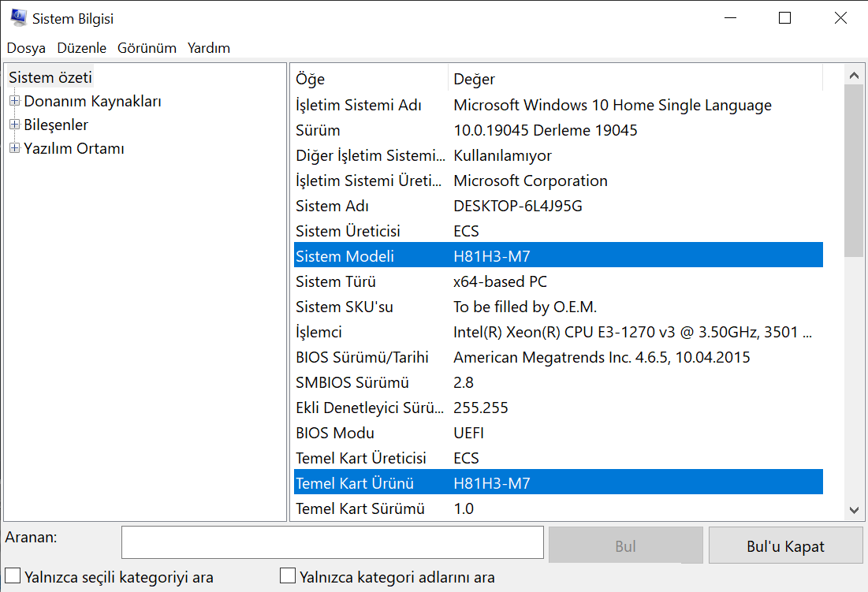This screenshot has width=868, height=592.
Task: Expand the Yazılım Ortamı tree node
Action: coord(14,148)
